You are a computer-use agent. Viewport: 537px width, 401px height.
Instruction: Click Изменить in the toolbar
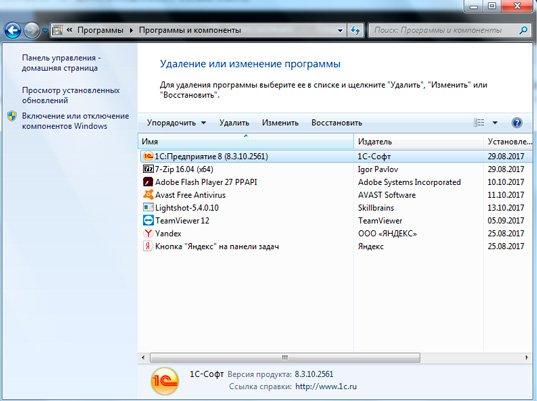click(x=280, y=123)
